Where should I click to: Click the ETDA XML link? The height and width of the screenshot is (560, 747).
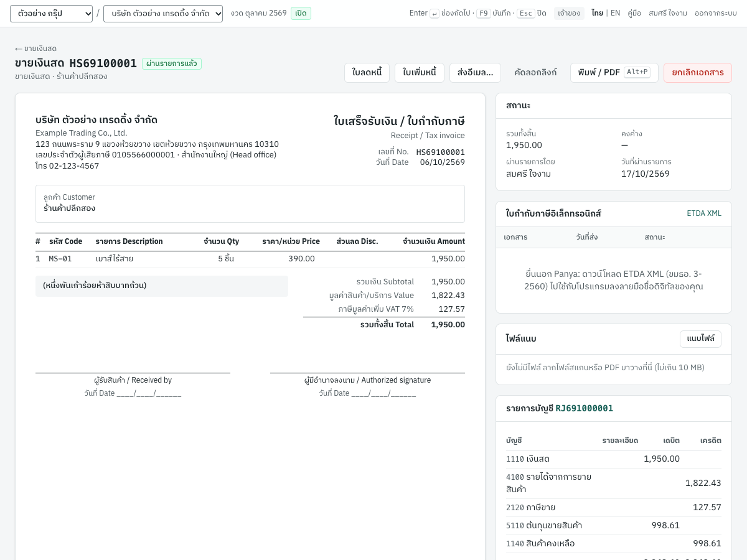pyautogui.click(x=704, y=213)
